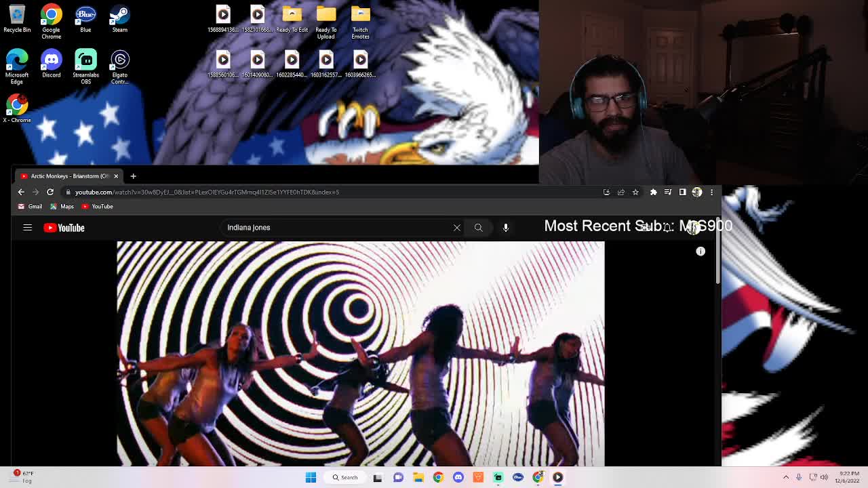Select video file 1602285440 on desktop

292,64
